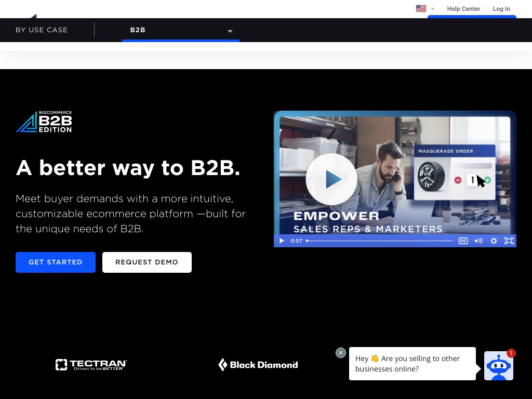Click the BigCommerce B2B Edition logo

[x=44, y=122]
